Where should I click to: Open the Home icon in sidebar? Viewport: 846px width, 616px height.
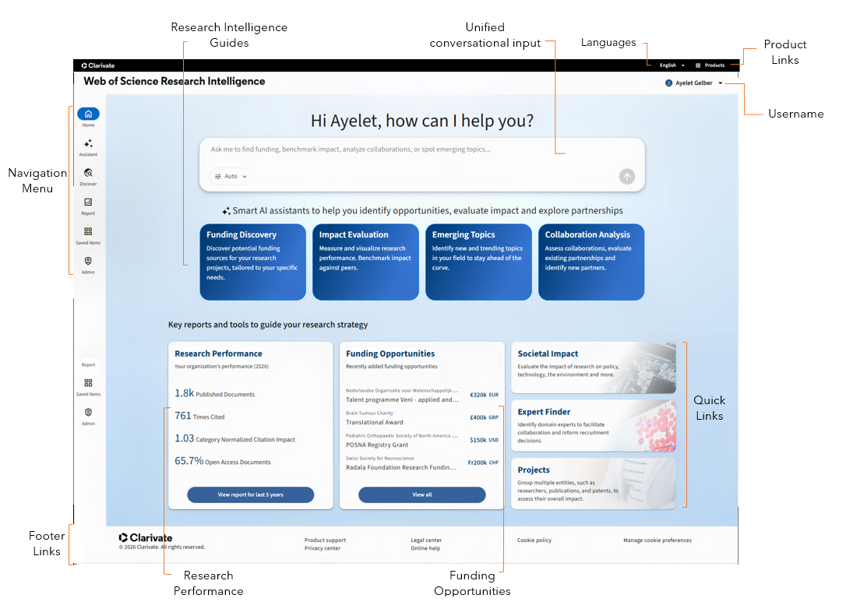click(88, 114)
